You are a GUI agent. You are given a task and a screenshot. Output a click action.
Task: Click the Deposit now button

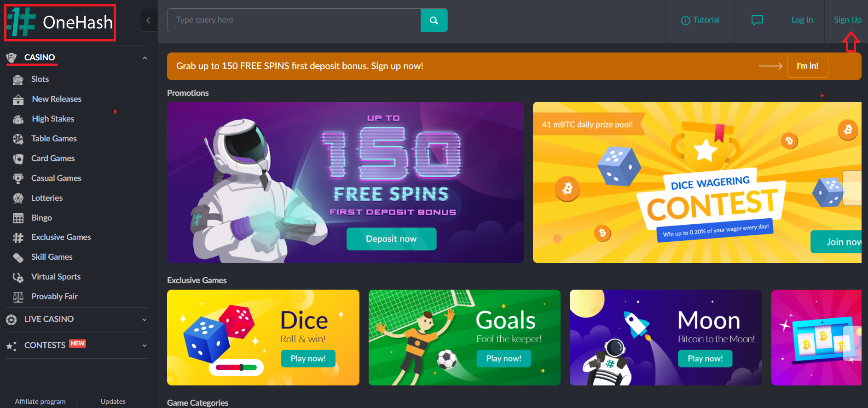click(391, 239)
